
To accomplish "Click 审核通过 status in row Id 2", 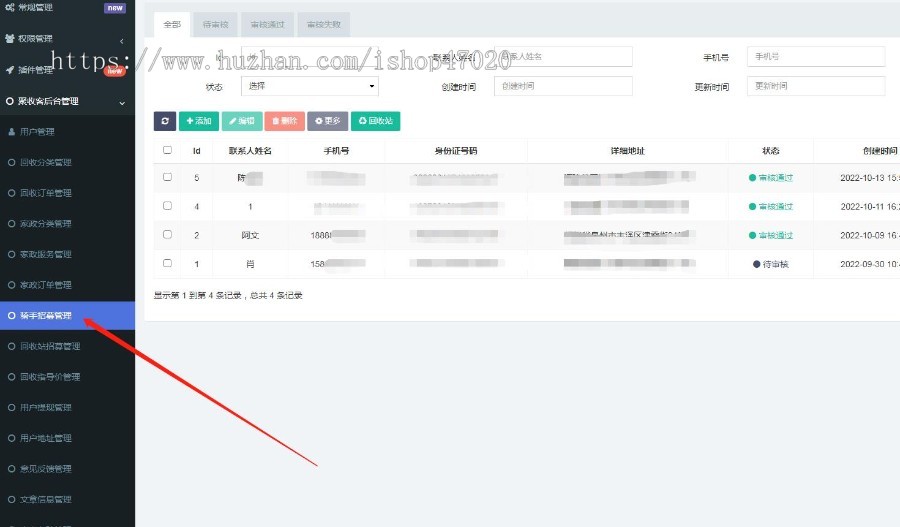I will 771,235.
